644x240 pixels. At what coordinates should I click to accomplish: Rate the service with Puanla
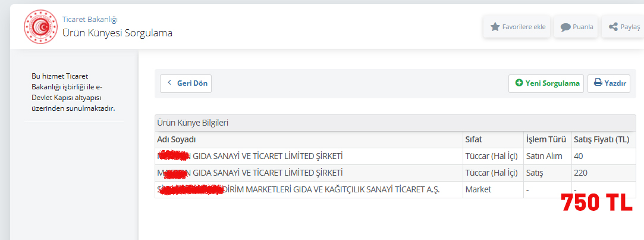pos(576,27)
